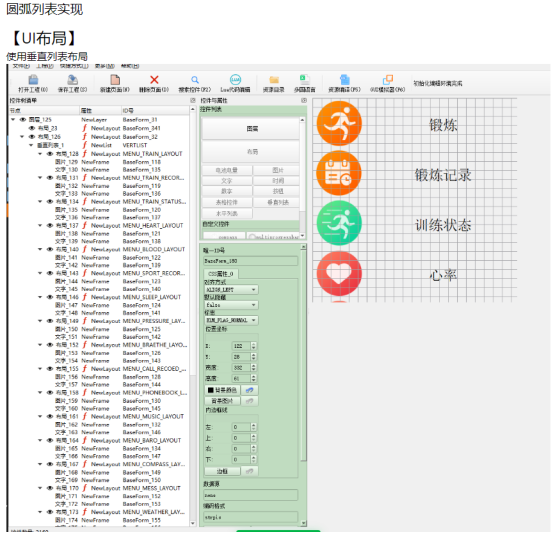Click the 保存工程 save project icon
Screen dimensions: 553x533
point(73,80)
